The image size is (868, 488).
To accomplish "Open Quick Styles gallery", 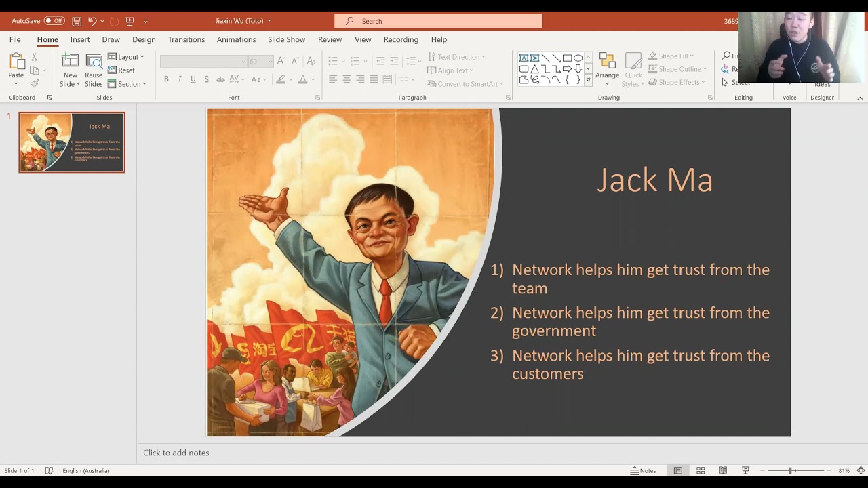I will (633, 70).
